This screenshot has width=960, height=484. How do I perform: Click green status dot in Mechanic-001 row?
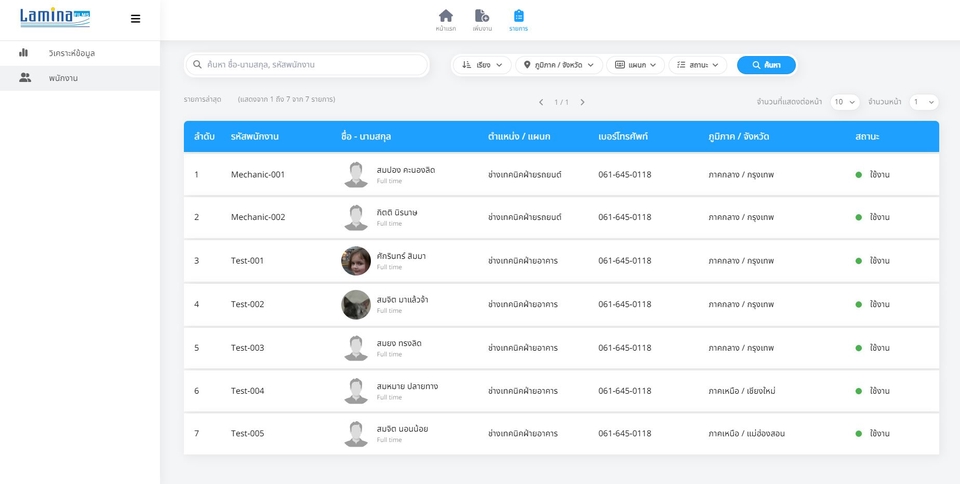[x=858, y=175]
